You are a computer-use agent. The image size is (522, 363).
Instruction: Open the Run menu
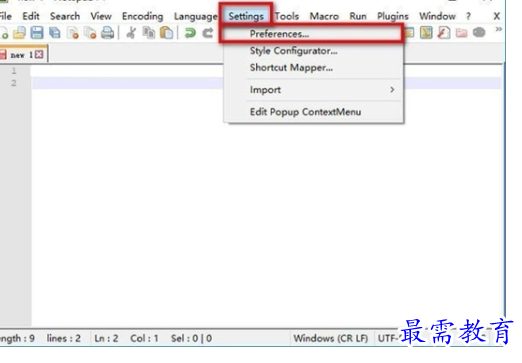pyautogui.click(x=358, y=16)
